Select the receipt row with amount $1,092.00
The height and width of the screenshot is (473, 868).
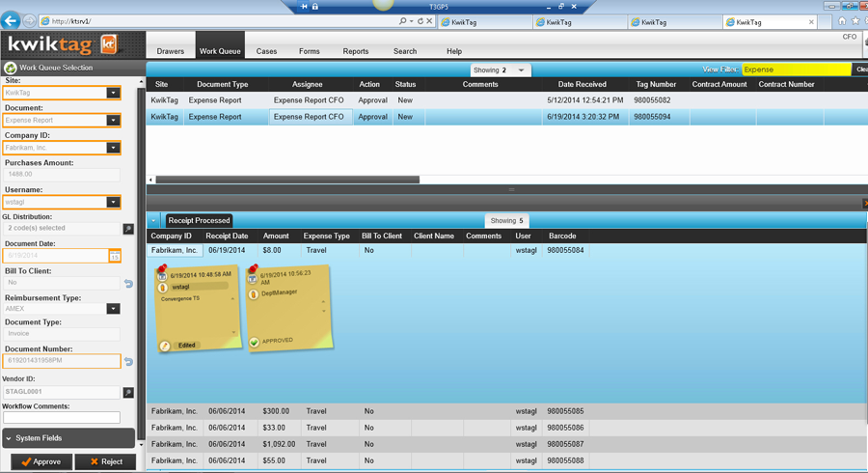click(506, 444)
